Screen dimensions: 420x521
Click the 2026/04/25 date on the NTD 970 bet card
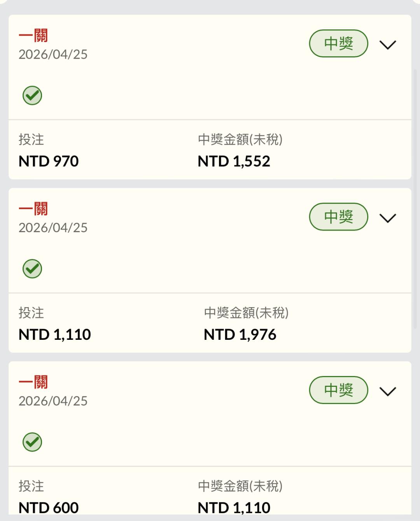pyautogui.click(x=53, y=54)
